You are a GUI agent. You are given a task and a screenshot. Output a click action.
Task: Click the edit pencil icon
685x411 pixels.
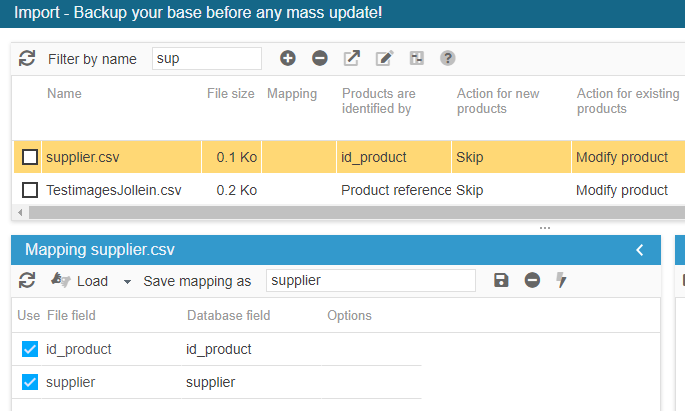[384, 59]
